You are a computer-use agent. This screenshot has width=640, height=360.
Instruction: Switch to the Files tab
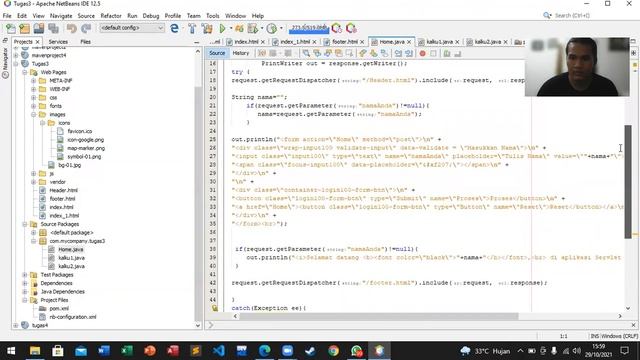pos(85,42)
